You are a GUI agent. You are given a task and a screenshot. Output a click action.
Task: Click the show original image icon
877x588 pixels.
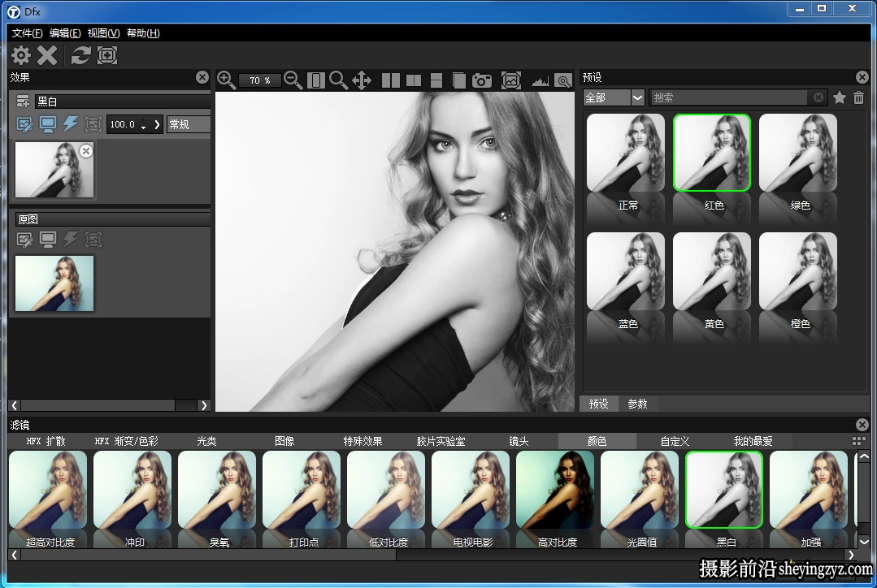click(511, 80)
